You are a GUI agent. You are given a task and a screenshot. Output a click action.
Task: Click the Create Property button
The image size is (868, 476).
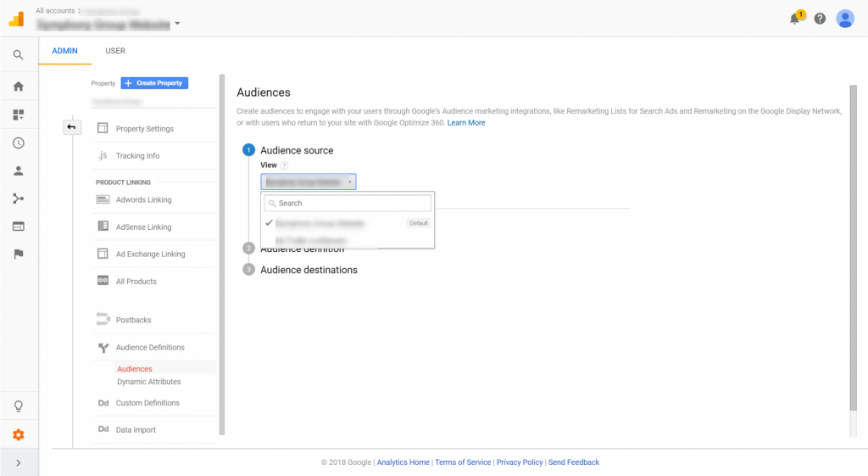tap(154, 83)
